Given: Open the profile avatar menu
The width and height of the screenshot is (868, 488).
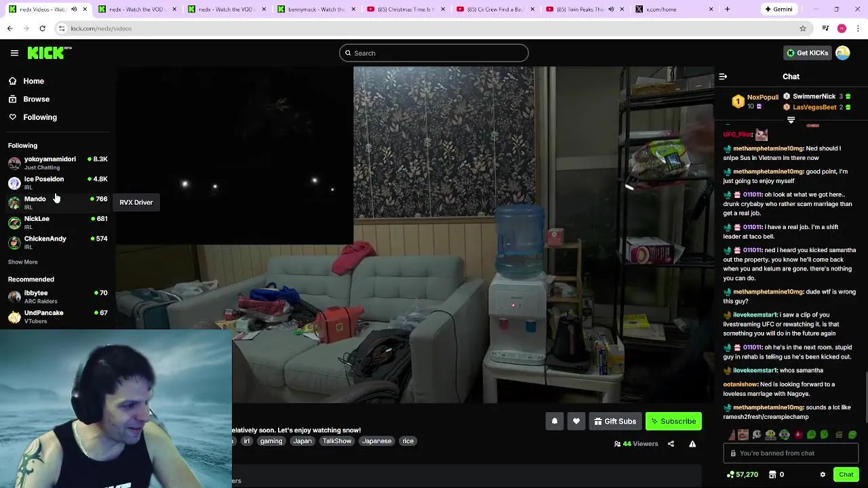Looking at the screenshot, I should click(843, 53).
